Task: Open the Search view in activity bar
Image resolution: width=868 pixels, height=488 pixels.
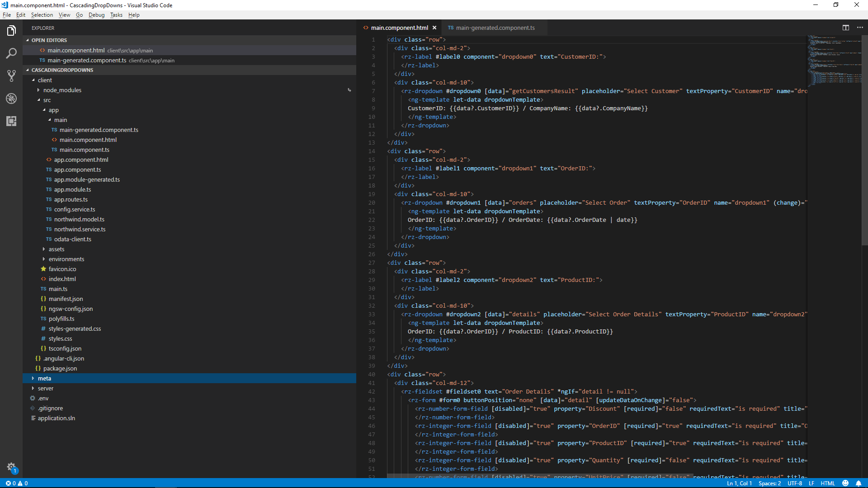Action: point(11,53)
